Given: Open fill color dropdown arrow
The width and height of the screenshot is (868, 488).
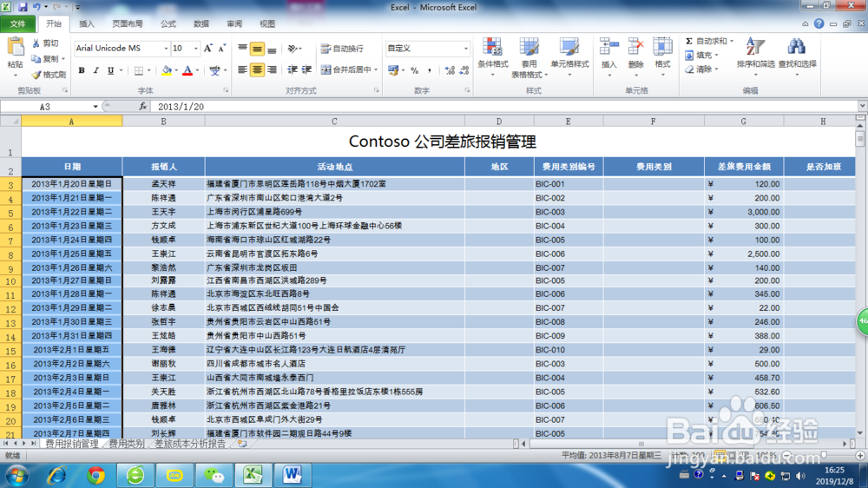Looking at the screenshot, I should click(x=176, y=70).
